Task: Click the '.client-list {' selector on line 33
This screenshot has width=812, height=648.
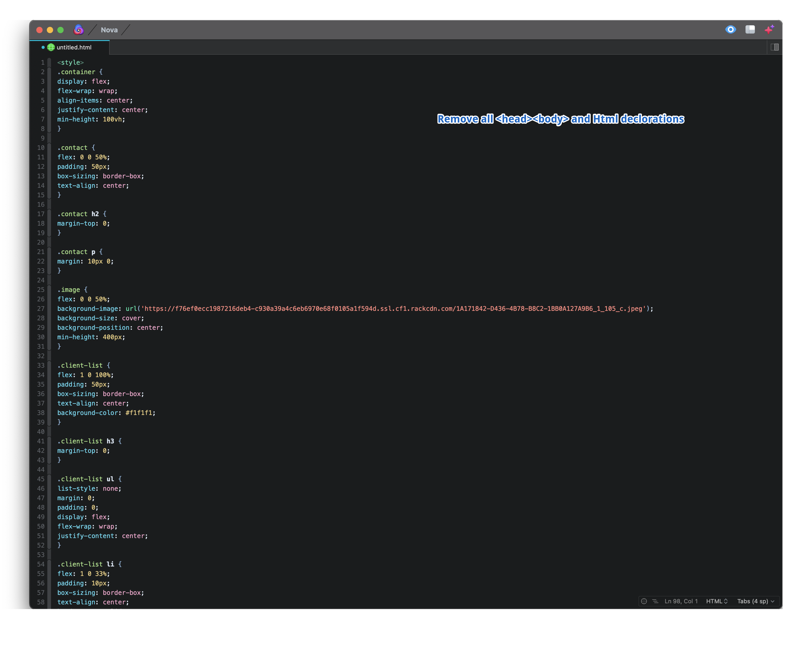Action: point(84,366)
